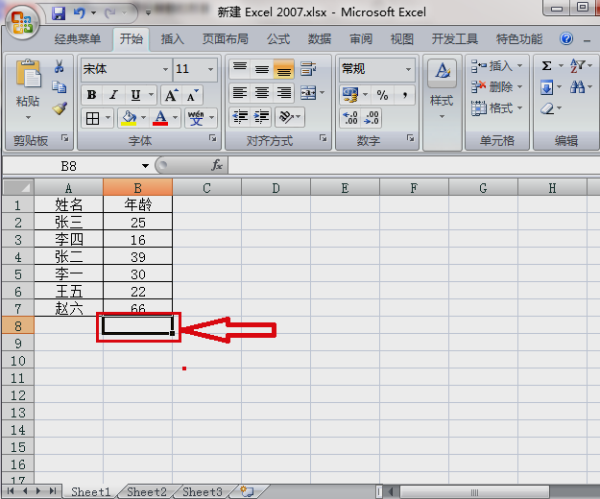Toggle underline formatting

click(x=132, y=95)
